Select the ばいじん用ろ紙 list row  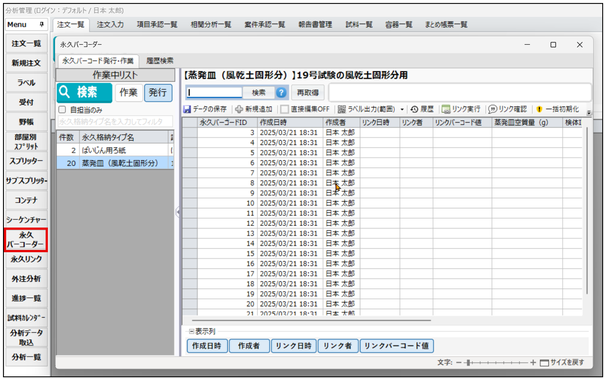click(x=115, y=150)
